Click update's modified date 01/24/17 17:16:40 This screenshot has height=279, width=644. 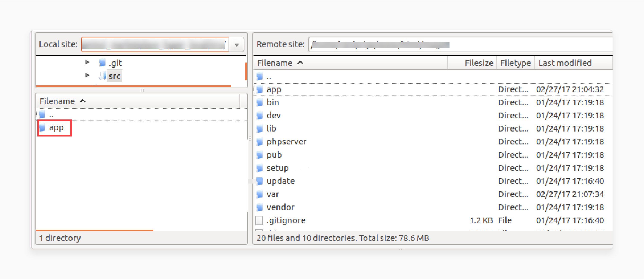[570, 181]
